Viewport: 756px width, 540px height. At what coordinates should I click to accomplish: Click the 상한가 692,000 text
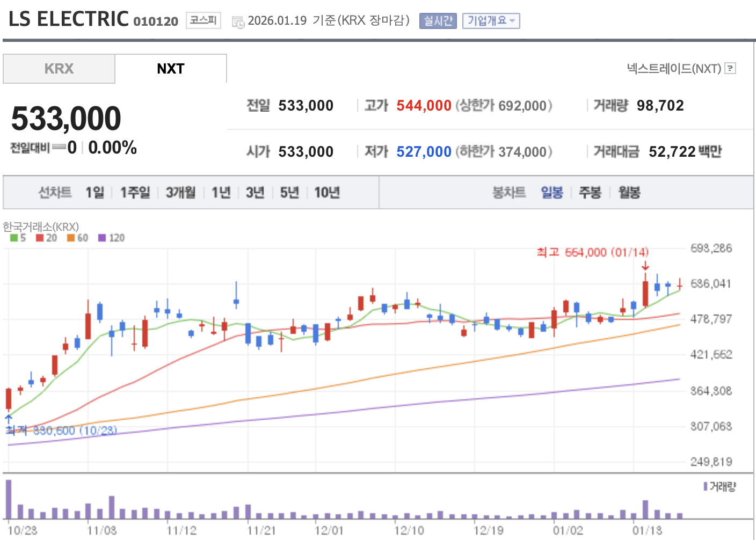(504, 106)
